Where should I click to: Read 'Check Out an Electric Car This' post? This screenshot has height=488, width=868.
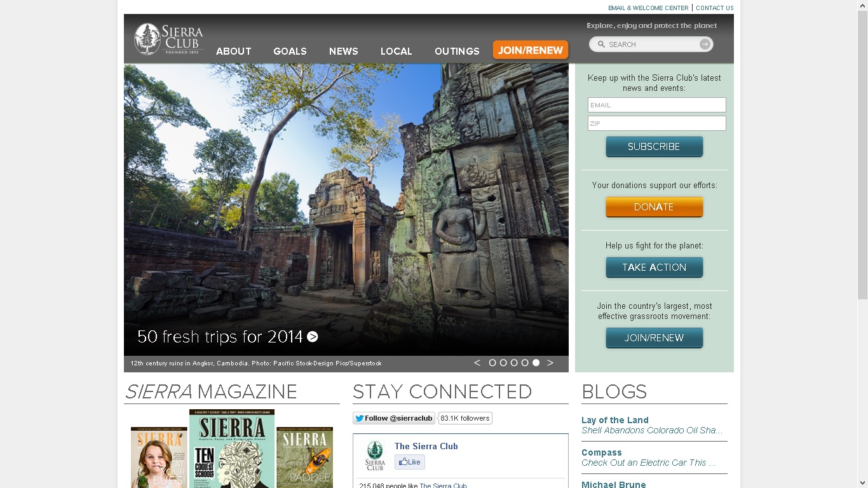click(x=649, y=463)
